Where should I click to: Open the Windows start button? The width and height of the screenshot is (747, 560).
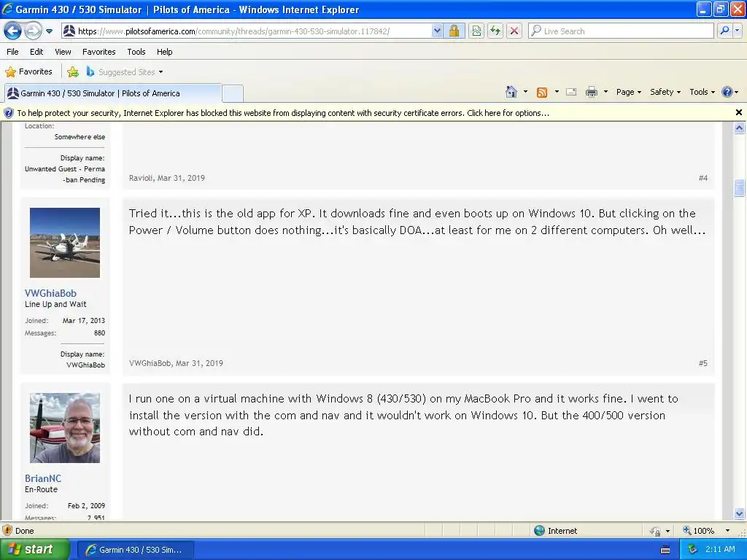click(x=35, y=550)
